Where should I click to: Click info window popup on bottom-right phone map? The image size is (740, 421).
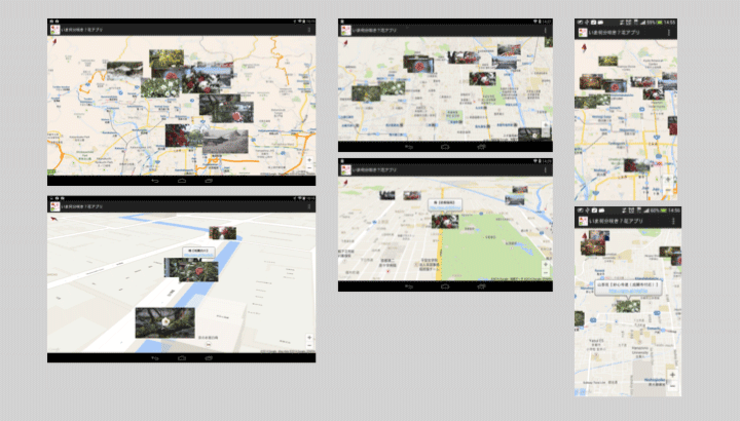[x=628, y=285]
